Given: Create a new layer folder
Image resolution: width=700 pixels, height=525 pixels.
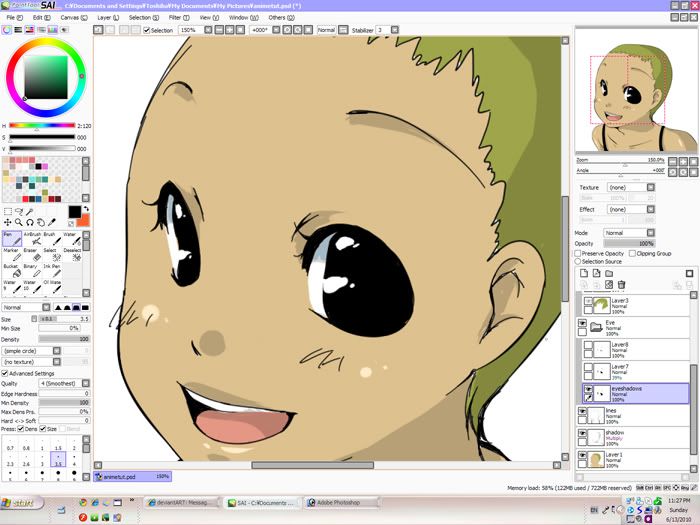Looking at the screenshot, I should [x=609, y=273].
